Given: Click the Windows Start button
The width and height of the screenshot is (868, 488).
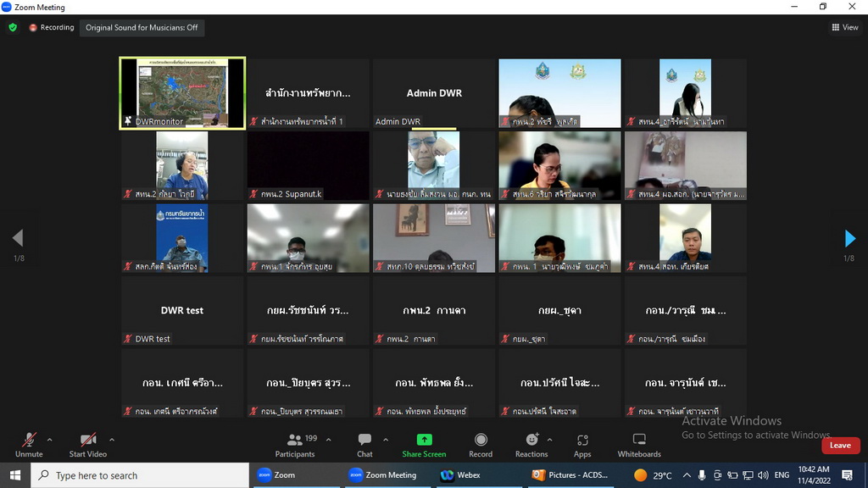Looking at the screenshot, I should coord(15,475).
